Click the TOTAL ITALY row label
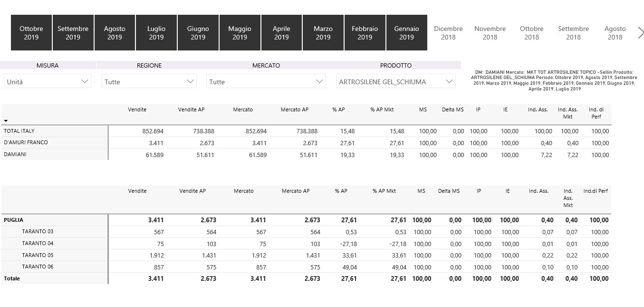Viewport: 644px width, 307px height. tap(19, 131)
